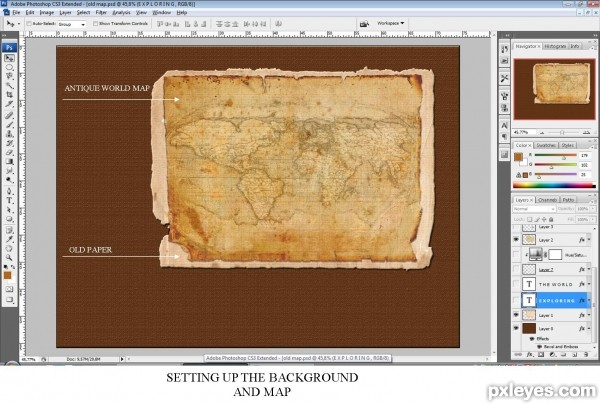The image size is (600, 404).
Task: Select the History Brush tool
Action: click(9, 143)
